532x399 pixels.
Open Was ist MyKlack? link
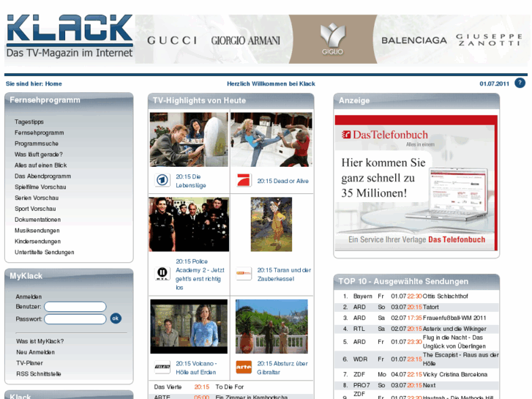tap(40, 341)
